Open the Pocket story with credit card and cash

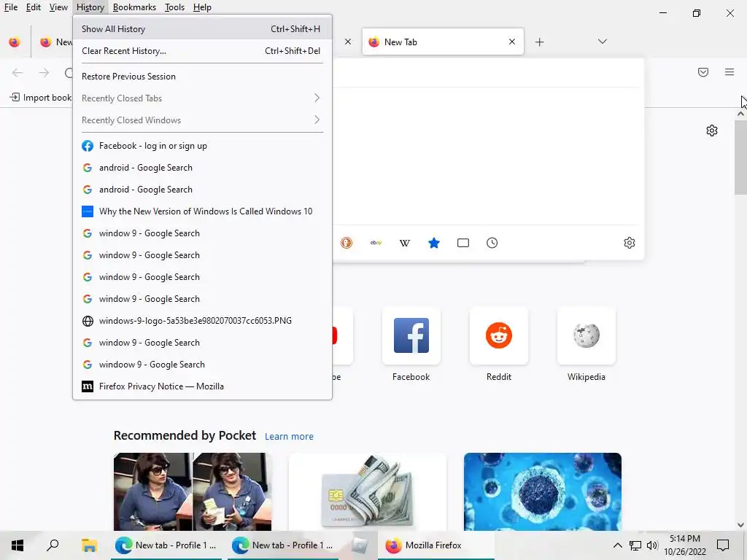point(368,491)
